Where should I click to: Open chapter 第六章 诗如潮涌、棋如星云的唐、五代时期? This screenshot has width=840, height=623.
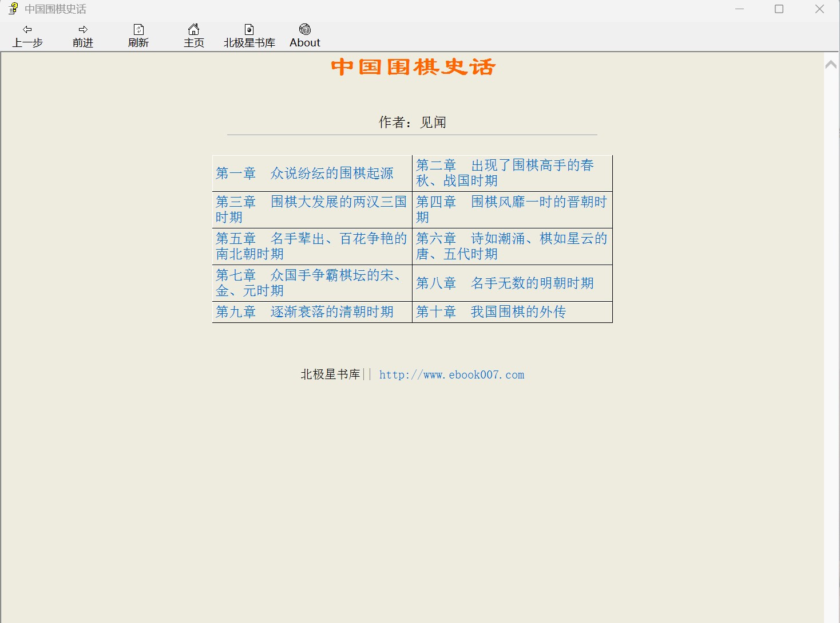click(x=512, y=246)
